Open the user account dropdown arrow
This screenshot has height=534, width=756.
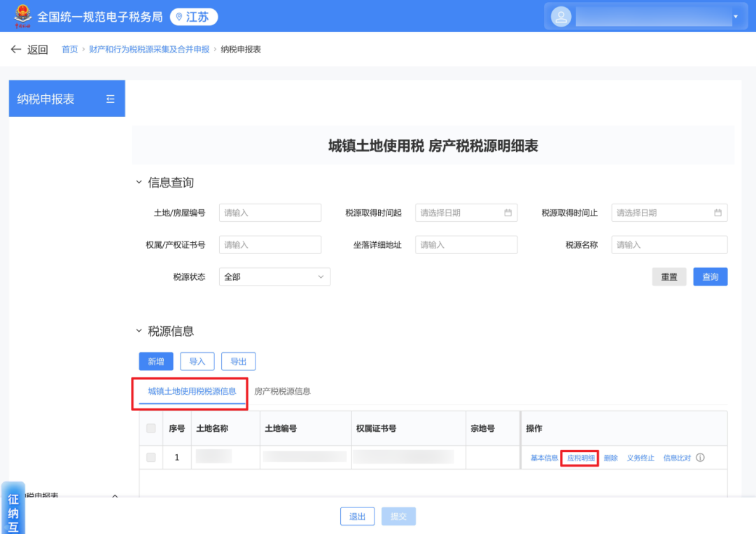(736, 17)
